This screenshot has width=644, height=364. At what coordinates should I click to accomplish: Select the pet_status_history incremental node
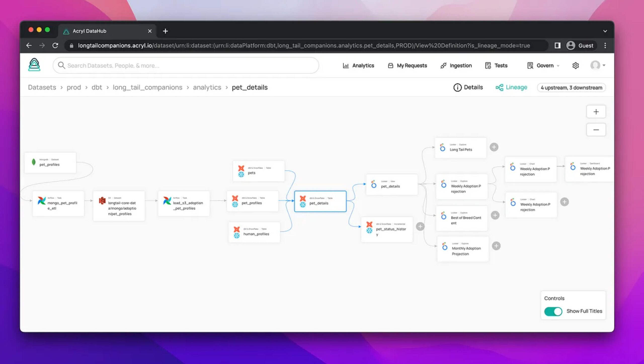tap(387, 229)
